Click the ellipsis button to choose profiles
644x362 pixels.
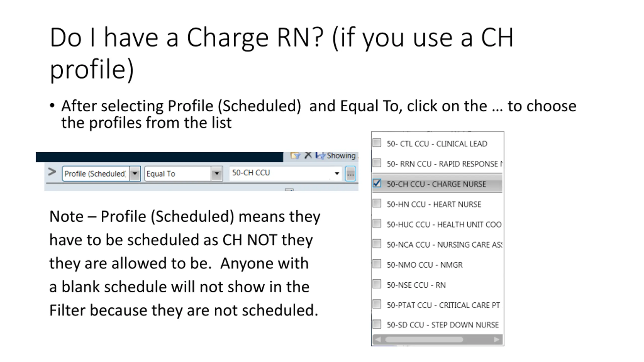coord(350,174)
